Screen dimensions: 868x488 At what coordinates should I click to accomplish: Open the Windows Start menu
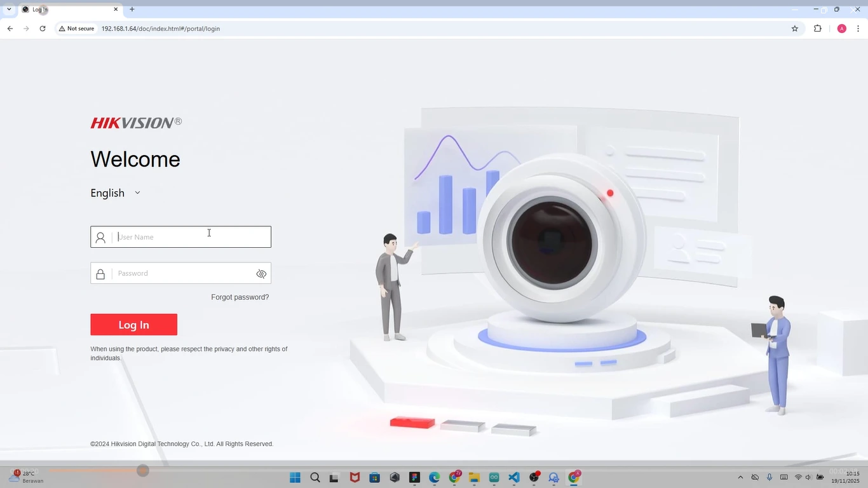[295, 478]
